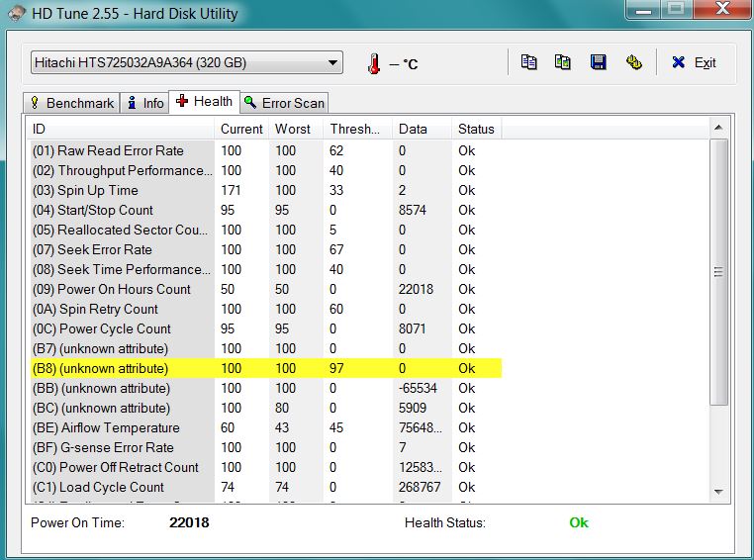This screenshot has height=560, width=754.
Task: Click the data value 8071
Action: [412, 328]
